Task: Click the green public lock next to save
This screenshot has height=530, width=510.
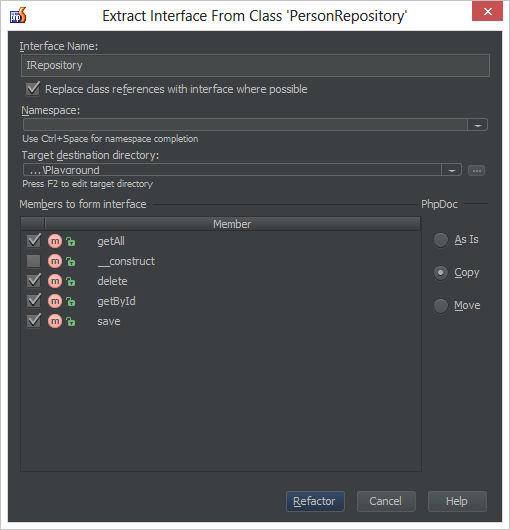Action: click(x=71, y=321)
